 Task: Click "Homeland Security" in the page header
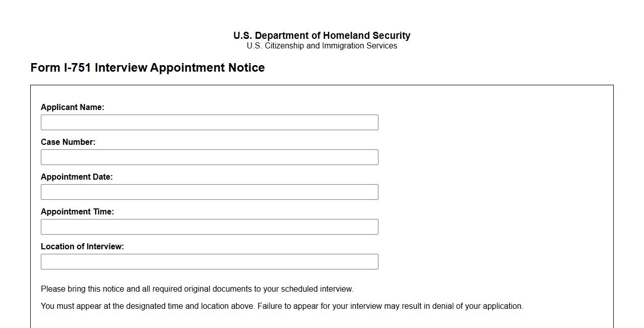coord(366,36)
